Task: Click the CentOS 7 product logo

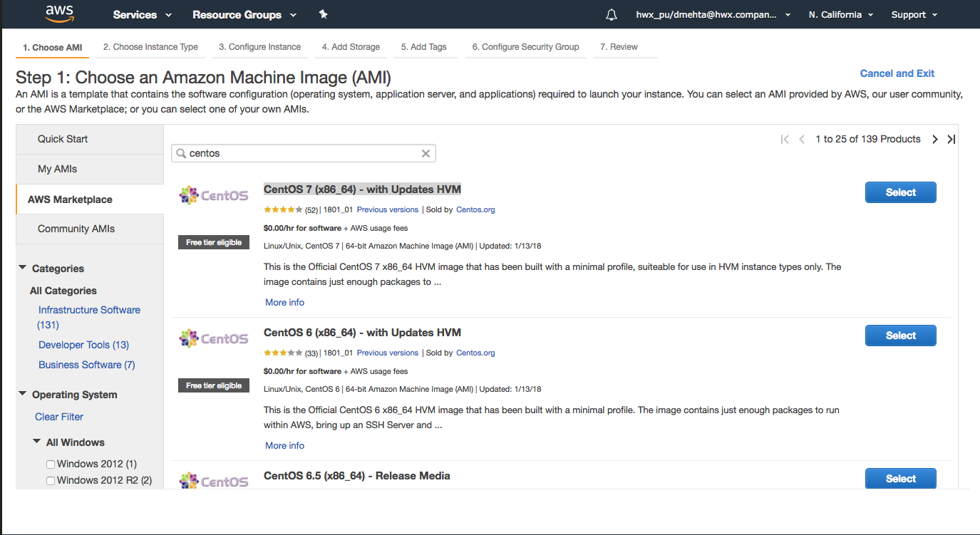Action: click(x=213, y=194)
